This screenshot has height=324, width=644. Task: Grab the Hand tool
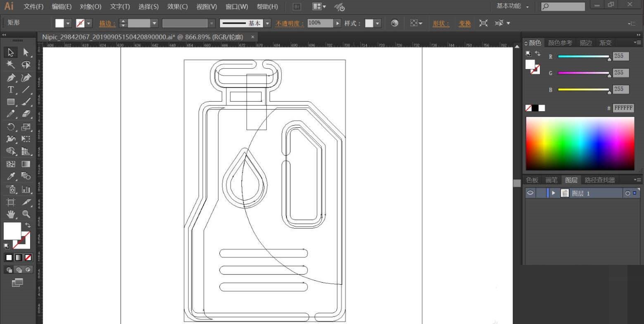click(x=11, y=214)
